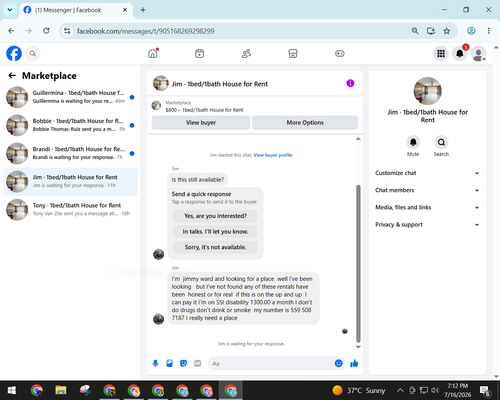Click the Facebook logo
This screenshot has width=500, height=400.
[14, 53]
